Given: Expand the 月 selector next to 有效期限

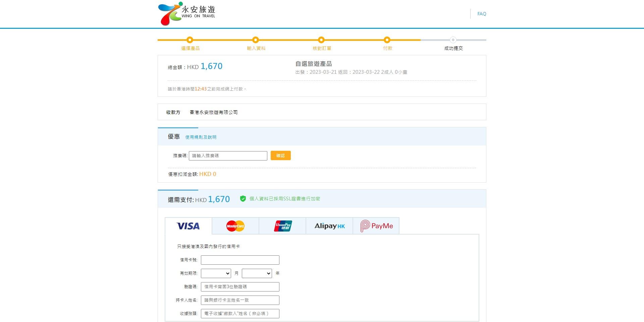Looking at the screenshot, I should [216, 273].
